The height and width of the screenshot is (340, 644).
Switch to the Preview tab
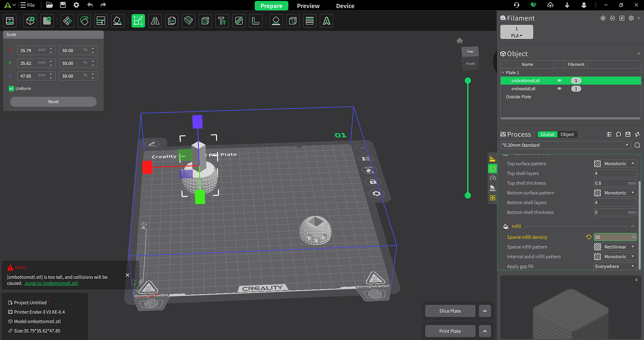coord(308,6)
